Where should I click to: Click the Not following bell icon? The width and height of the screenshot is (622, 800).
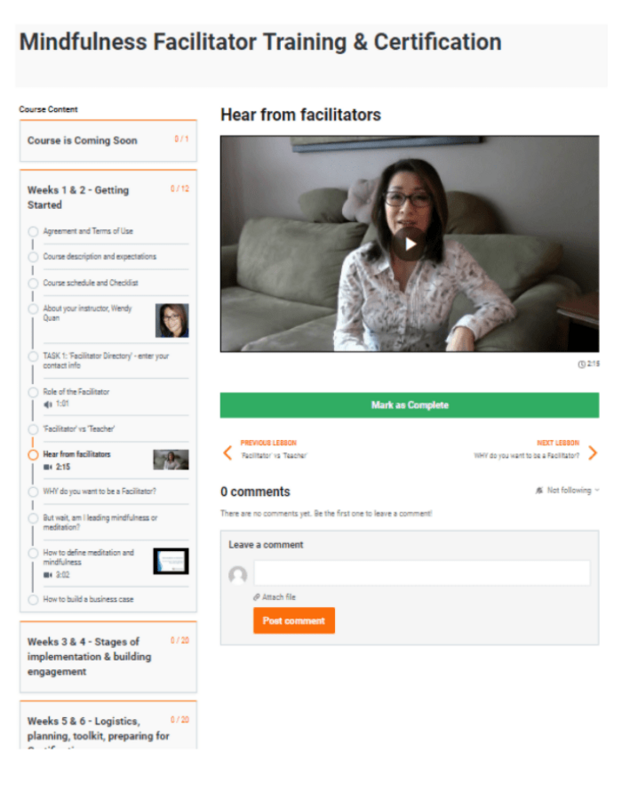[539, 490]
